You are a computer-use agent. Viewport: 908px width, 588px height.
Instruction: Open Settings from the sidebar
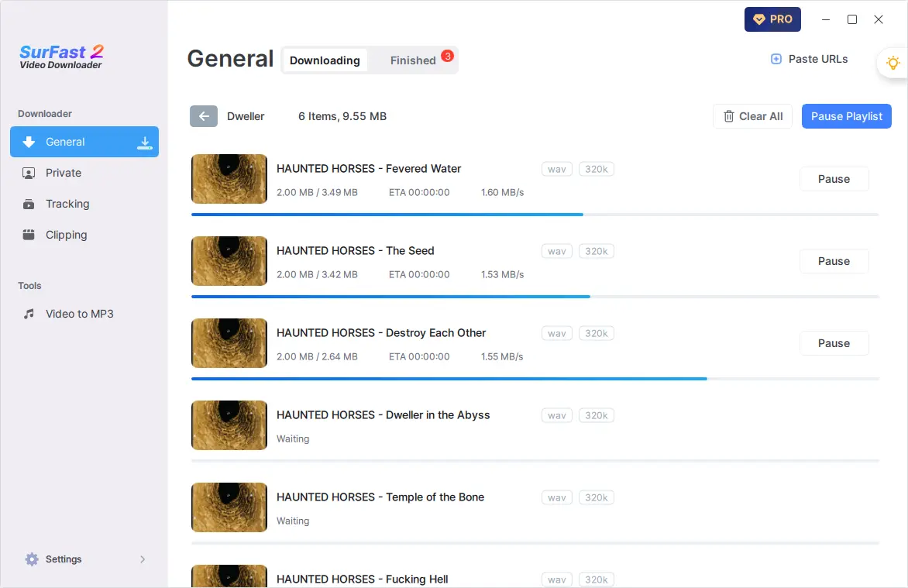point(84,559)
